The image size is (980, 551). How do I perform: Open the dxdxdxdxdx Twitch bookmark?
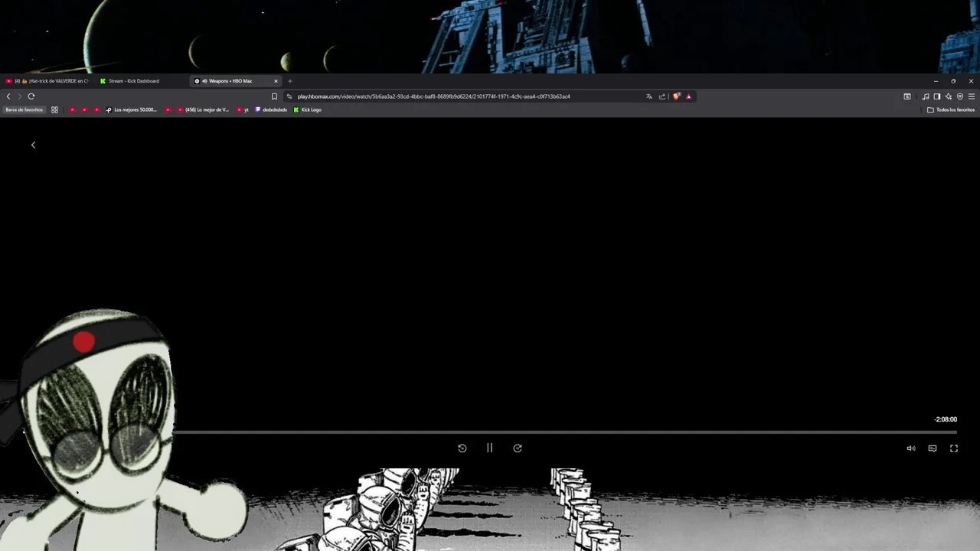[271, 109]
